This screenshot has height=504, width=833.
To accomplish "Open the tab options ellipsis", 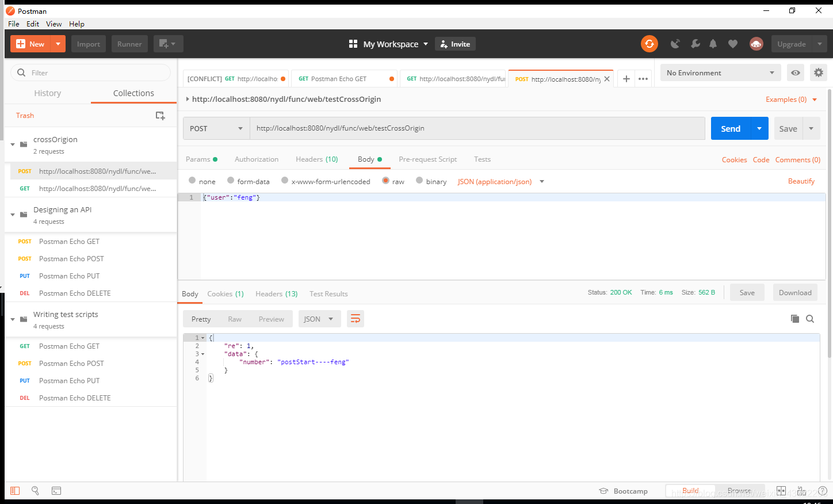I will [x=643, y=79].
